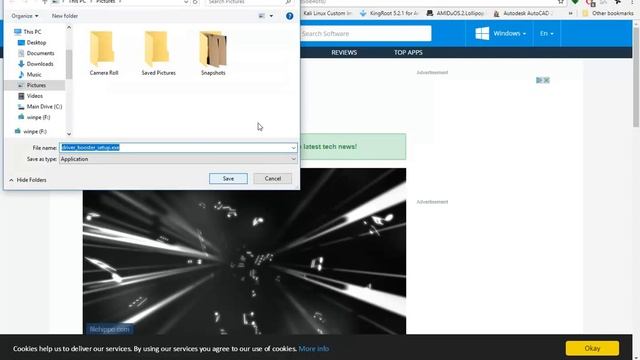Image resolution: width=640 pixels, height=360 pixels.
Task: Open the En language dropdown
Action: coord(547,33)
